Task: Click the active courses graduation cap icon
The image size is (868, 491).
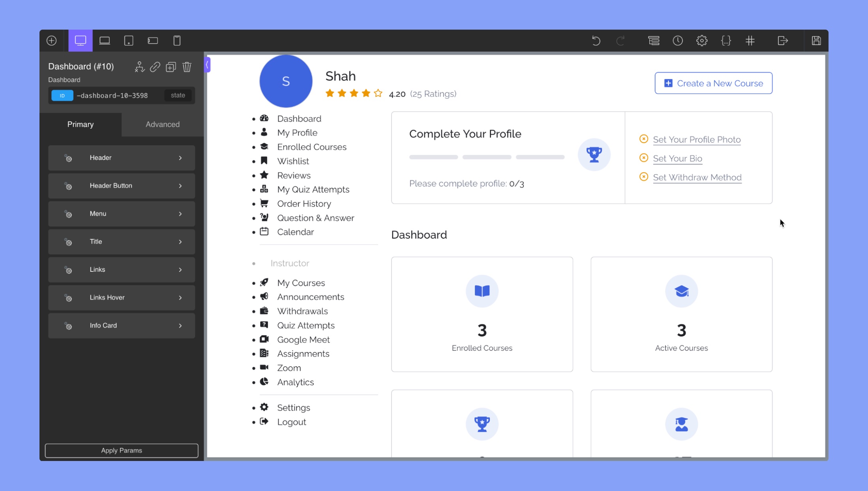Action: pyautogui.click(x=681, y=291)
